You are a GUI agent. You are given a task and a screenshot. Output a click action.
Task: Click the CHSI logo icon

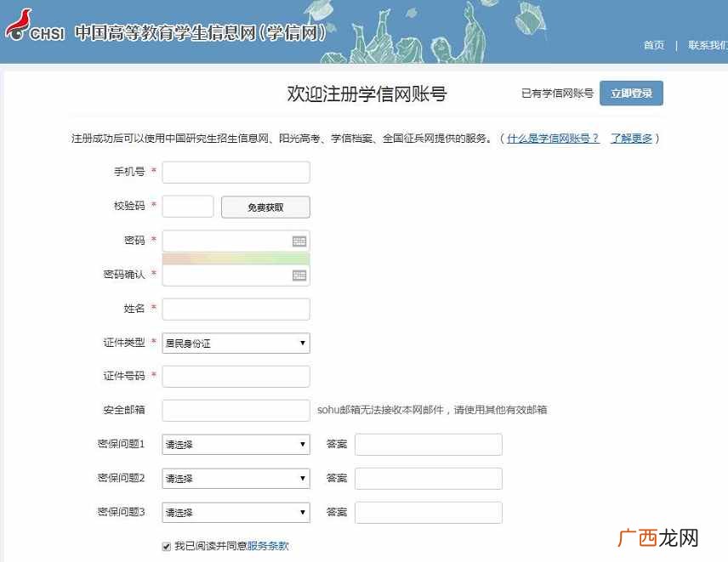coord(34,26)
